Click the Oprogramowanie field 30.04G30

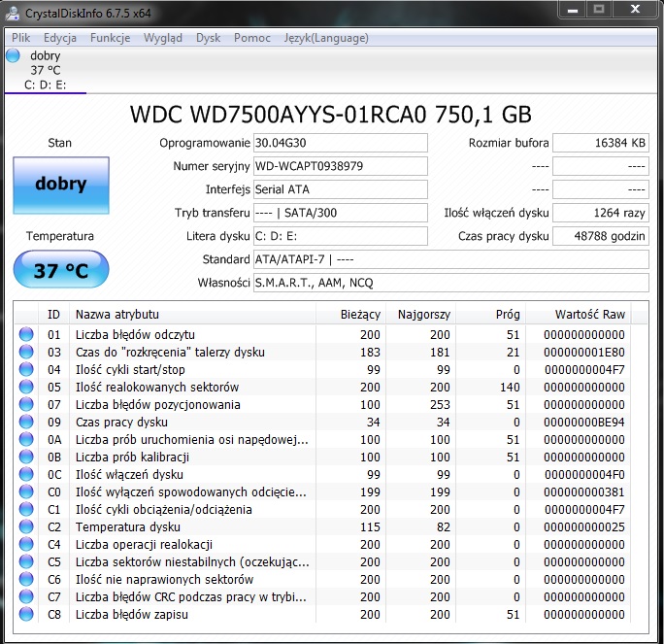pos(341,143)
